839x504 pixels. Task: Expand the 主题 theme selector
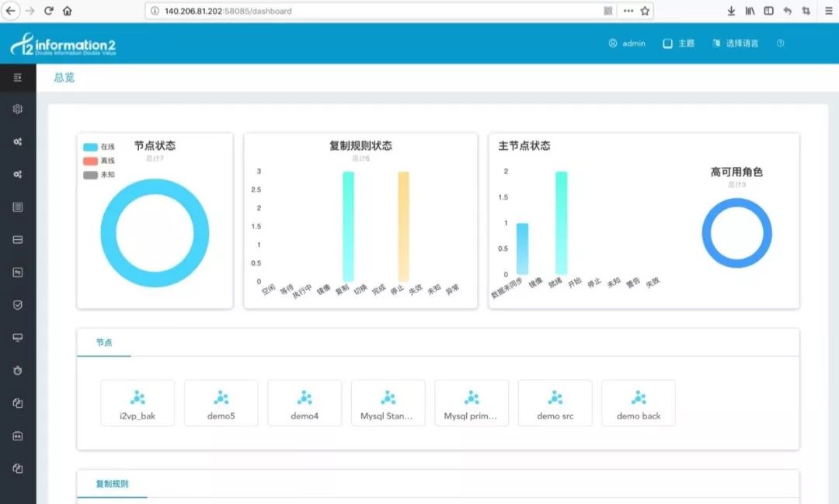point(678,43)
